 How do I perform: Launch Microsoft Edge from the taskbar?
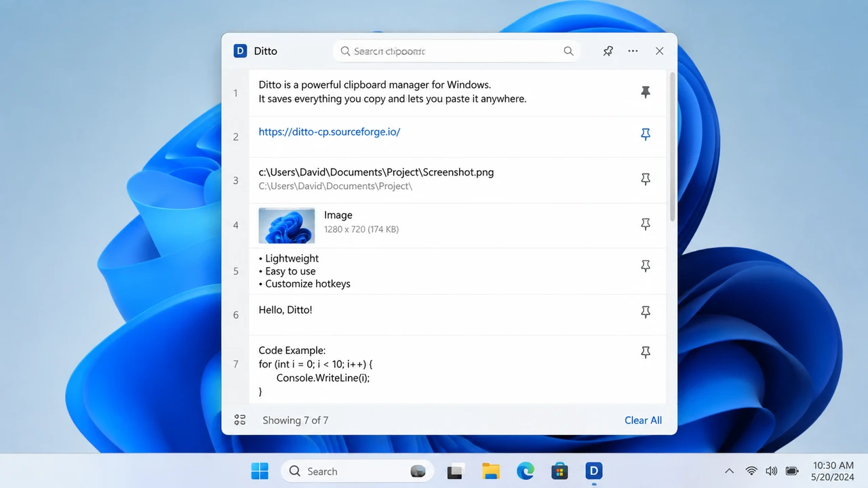point(525,471)
